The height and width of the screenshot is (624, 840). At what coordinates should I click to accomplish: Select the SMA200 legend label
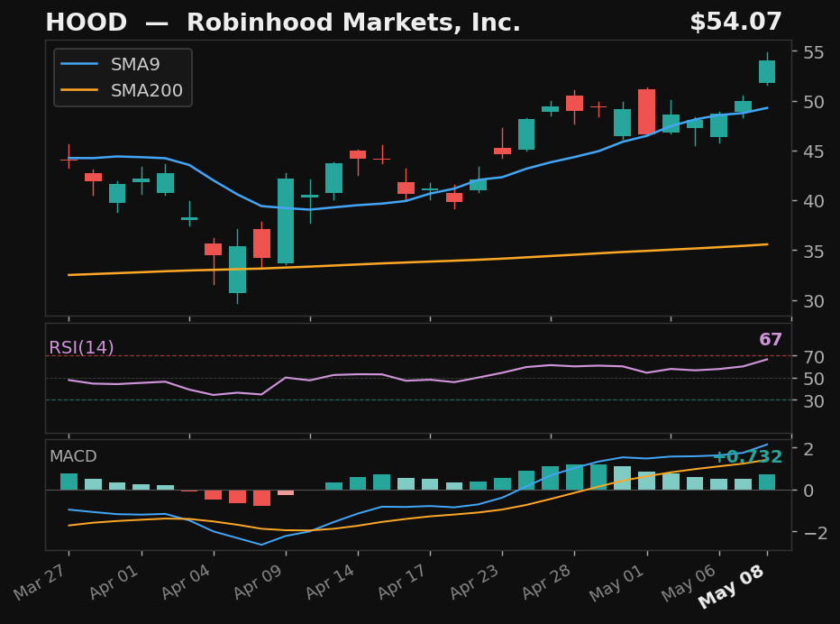click(147, 90)
